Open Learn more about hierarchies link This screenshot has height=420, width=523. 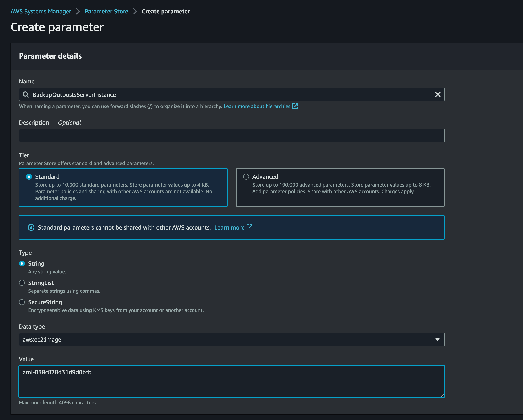click(x=257, y=106)
